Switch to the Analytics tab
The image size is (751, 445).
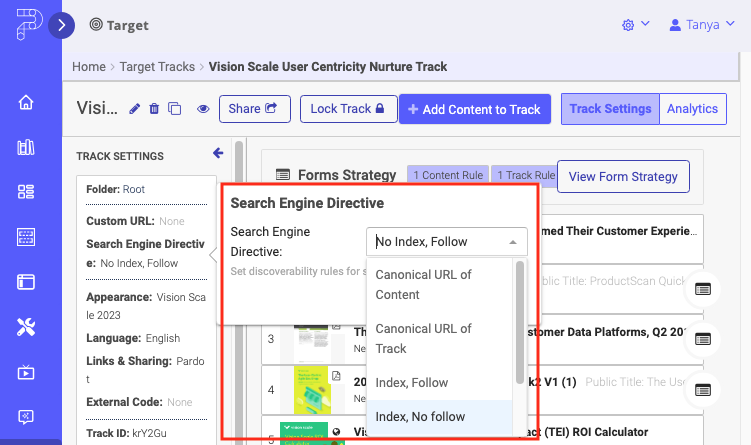(x=693, y=109)
